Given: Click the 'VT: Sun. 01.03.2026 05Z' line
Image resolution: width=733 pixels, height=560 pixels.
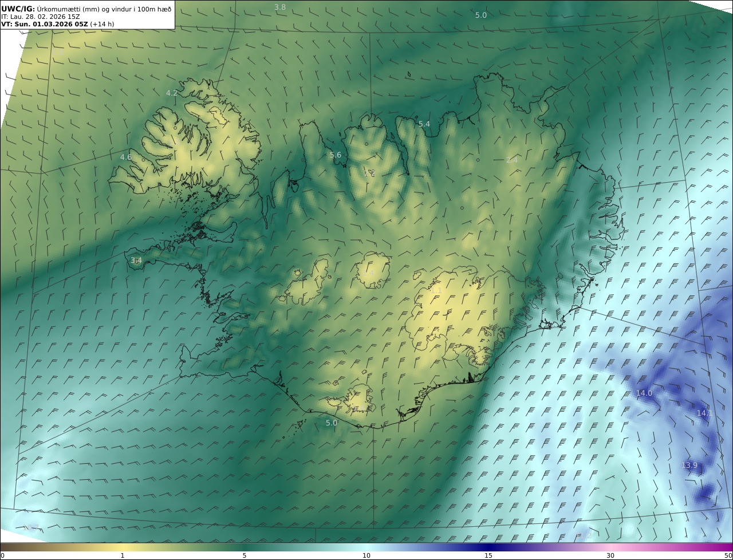Looking at the screenshot, I should tap(45, 25).
